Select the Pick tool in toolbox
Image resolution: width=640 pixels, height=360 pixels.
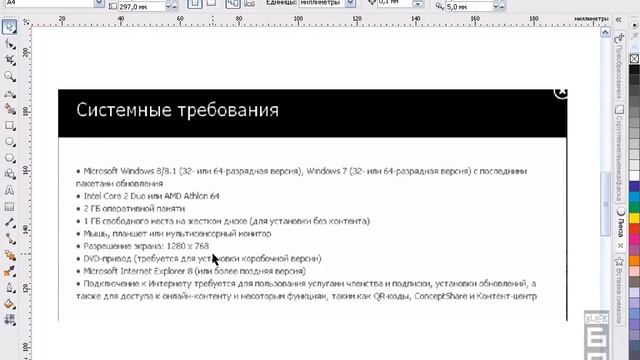tap(9, 27)
